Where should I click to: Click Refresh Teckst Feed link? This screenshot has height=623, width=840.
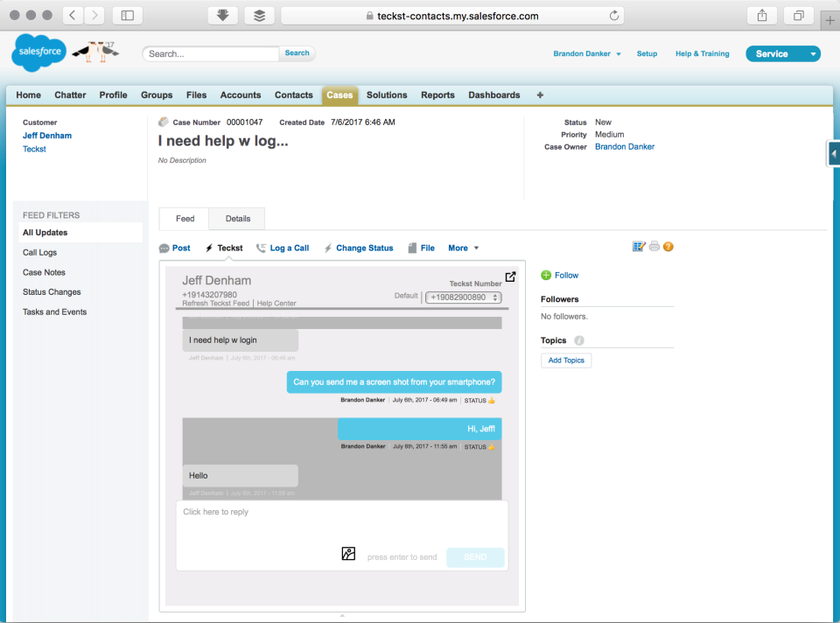point(216,304)
